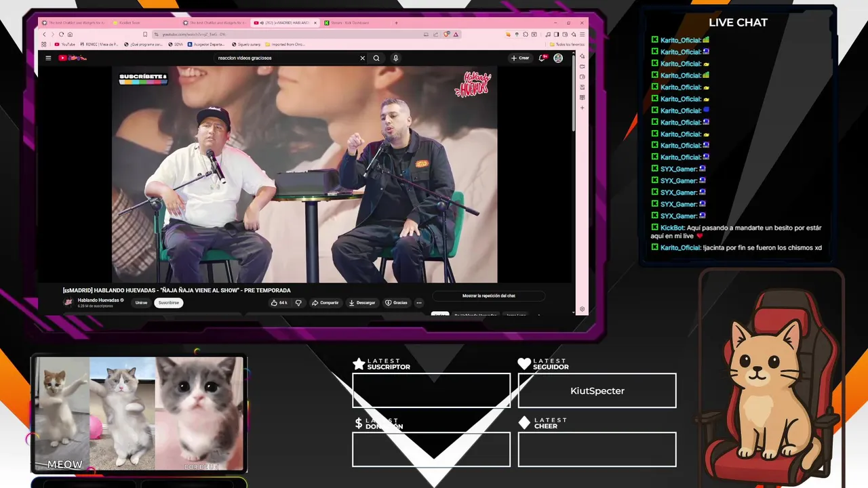Click Mostrar la repetición del chat
Viewport: 868px width, 488px height.
pyautogui.click(x=489, y=296)
